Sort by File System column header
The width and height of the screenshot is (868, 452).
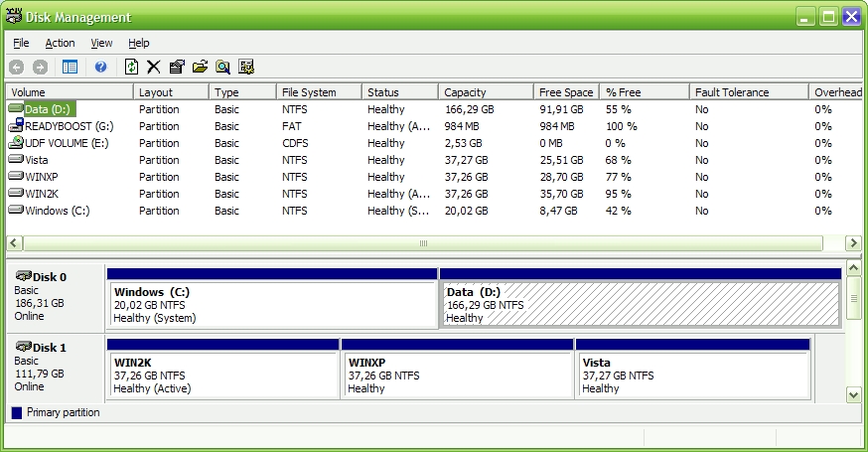coord(319,92)
